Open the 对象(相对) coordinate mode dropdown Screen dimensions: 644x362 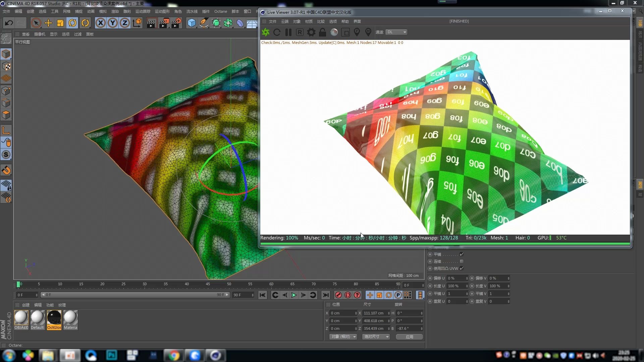click(343, 337)
